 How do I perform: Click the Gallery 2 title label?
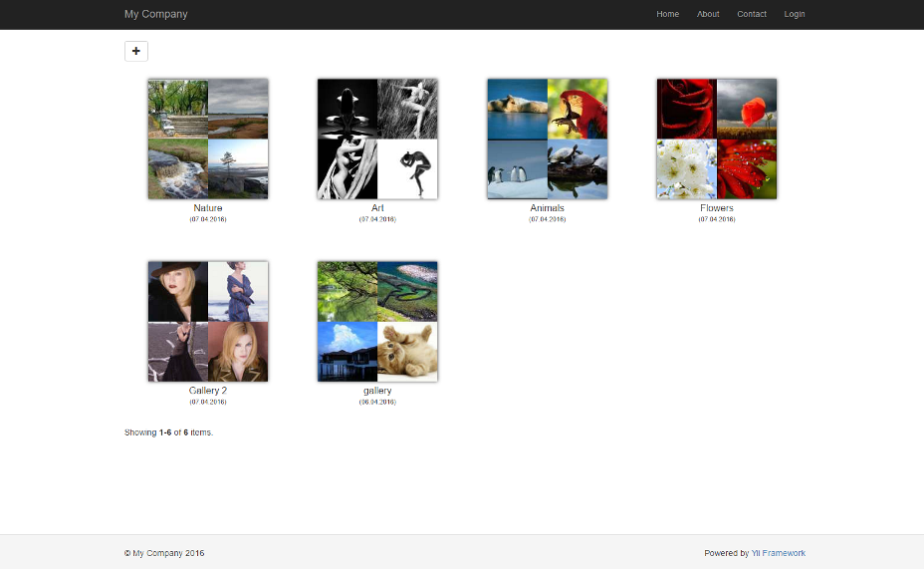tap(208, 391)
